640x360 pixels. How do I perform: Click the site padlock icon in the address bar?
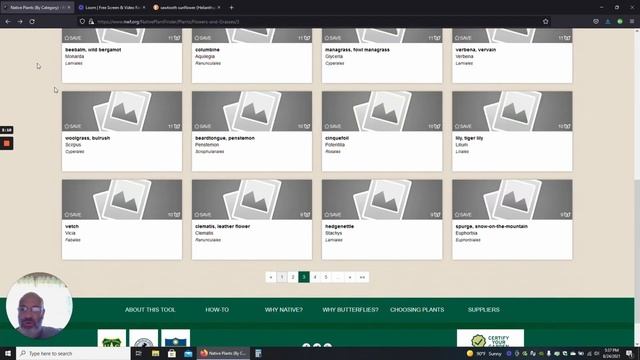(x=91, y=21)
